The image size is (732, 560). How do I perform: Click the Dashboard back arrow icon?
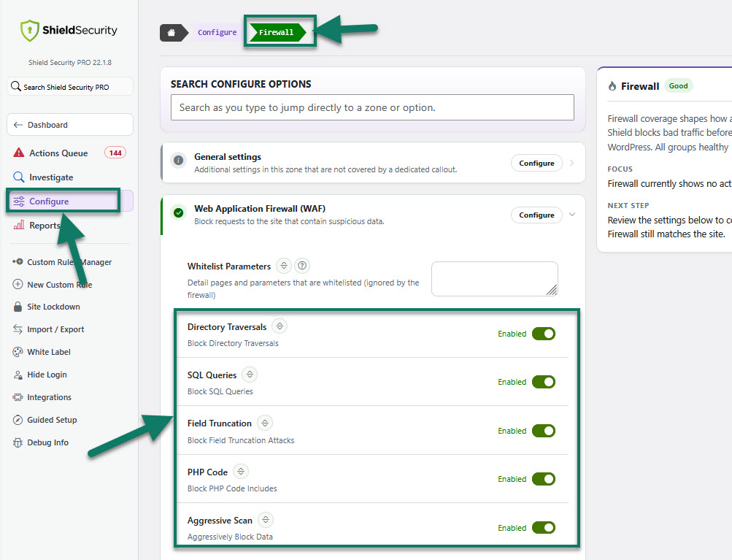pyautogui.click(x=18, y=125)
